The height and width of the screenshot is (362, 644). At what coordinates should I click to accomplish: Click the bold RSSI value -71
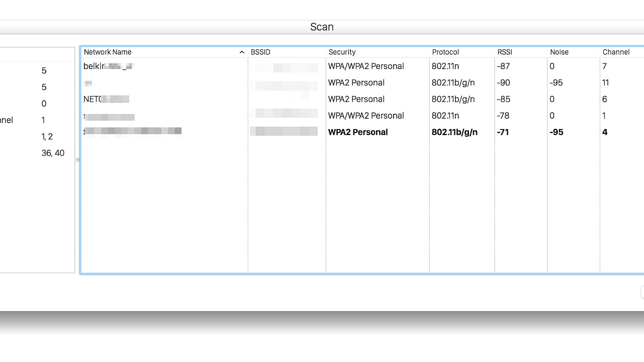tap(503, 132)
